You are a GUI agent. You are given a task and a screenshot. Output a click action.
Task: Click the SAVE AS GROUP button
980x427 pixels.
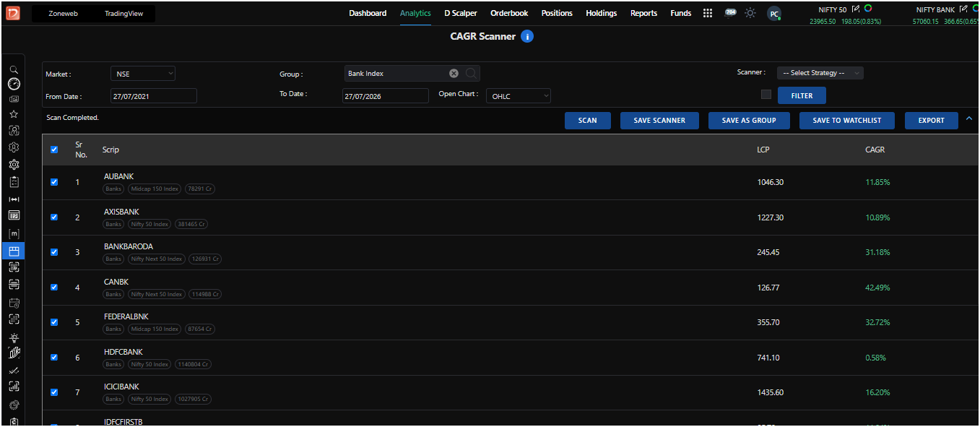pos(749,121)
